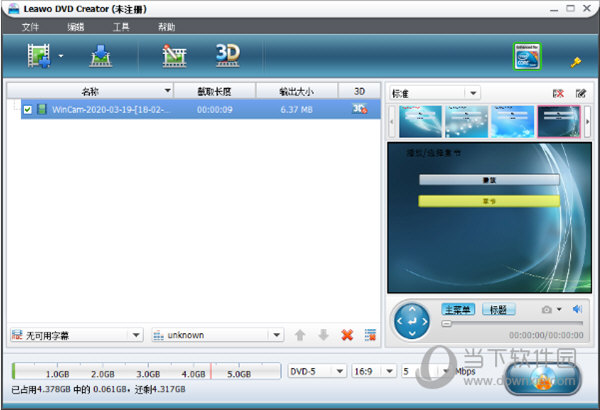The height and width of the screenshot is (410, 600).
Task: Open the video edit tool icon
Action: tap(174, 56)
